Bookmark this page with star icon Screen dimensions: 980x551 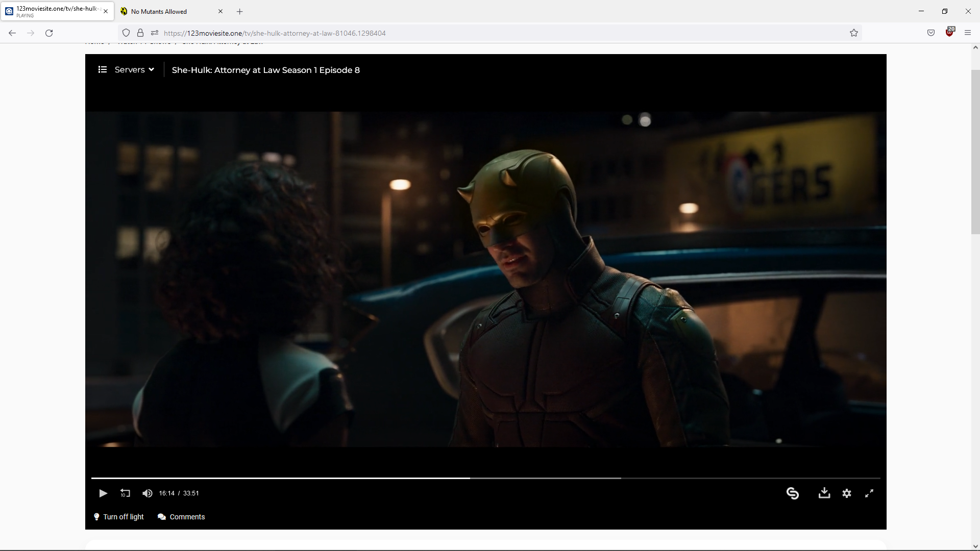pos(854,33)
